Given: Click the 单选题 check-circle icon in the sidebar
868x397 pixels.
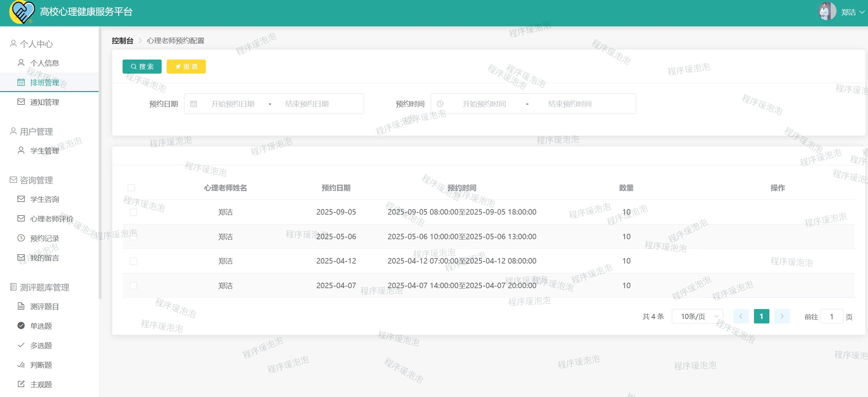Looking at the screenshot, I should click(x=21, y=325).
